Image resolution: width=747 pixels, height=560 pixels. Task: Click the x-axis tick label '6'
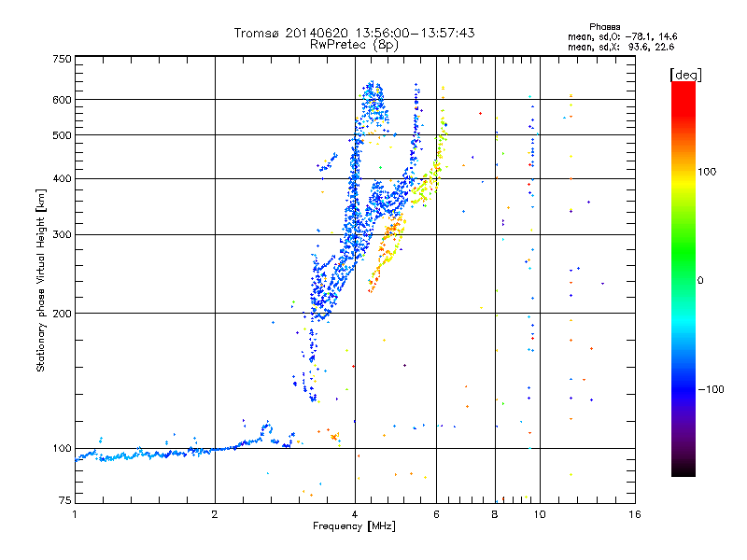pyautogui.click(x=436, y=514)
